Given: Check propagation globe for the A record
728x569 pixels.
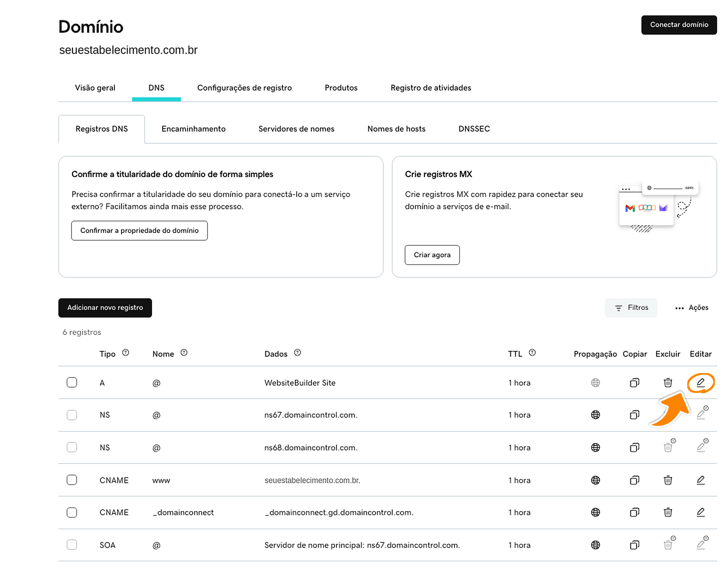Looking at the screenshot, I should point(595,383).
